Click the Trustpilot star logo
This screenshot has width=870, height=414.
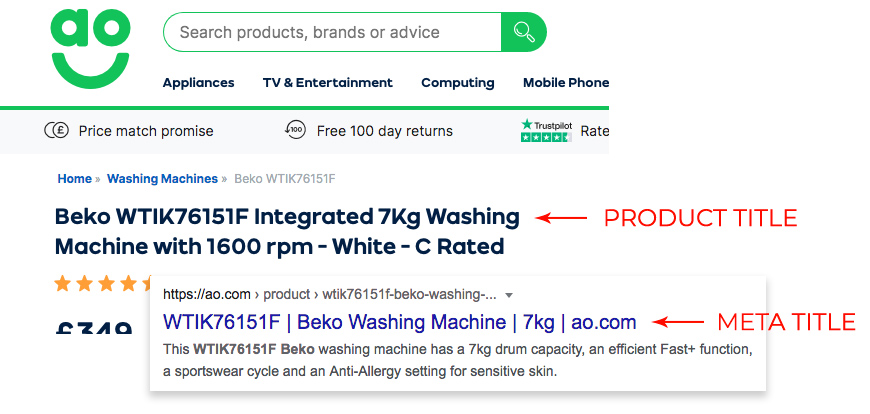(546, 125)
